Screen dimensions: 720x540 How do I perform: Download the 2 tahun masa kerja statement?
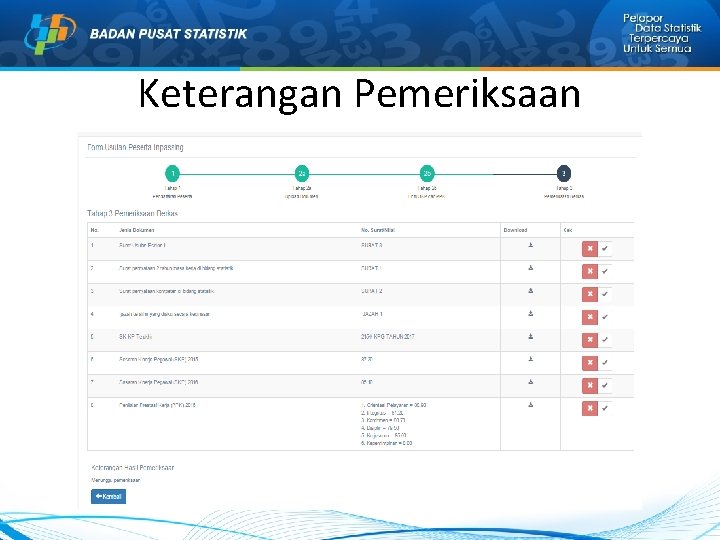530,268
